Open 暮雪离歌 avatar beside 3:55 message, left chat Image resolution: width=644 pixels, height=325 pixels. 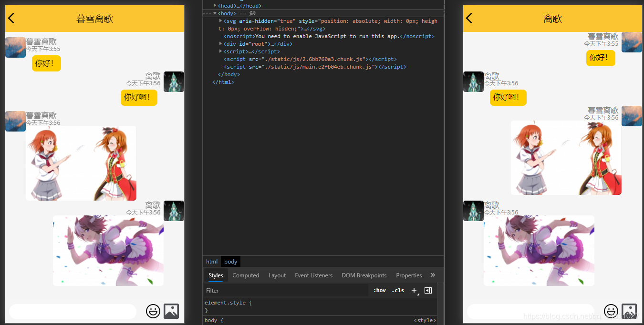click(15, 47)
